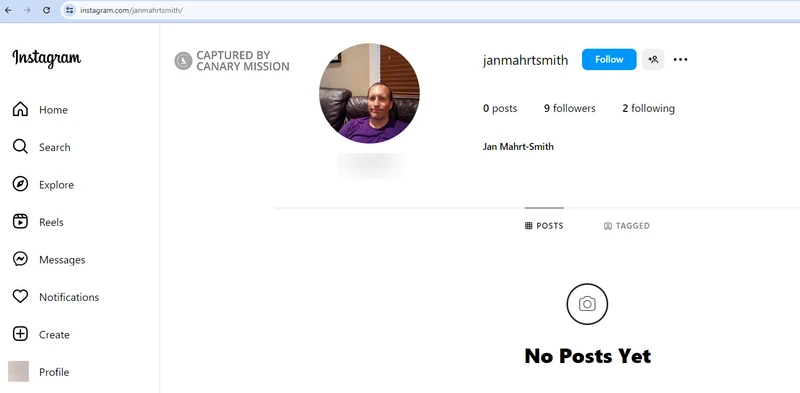Click the Messages messenger icon
This screenshot has width=800, height=393.
click(x=20, y=259)
